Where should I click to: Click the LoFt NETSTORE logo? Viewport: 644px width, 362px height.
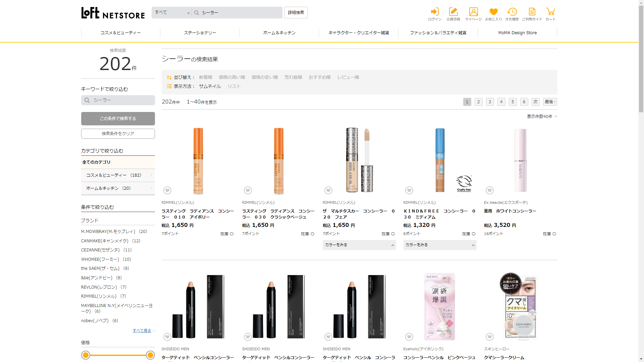pyautogui.click(x=113, y=13)
